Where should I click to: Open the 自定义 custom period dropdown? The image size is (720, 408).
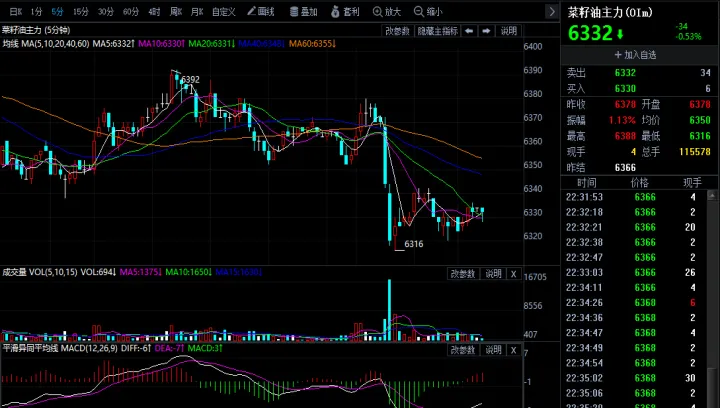[x=225, y=12]
